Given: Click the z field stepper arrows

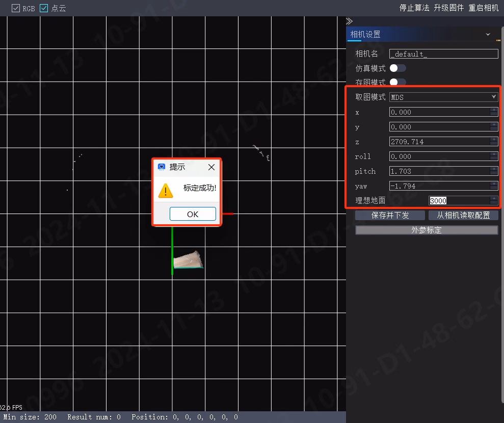Looking at the screenshot, I should click(494, 142).
